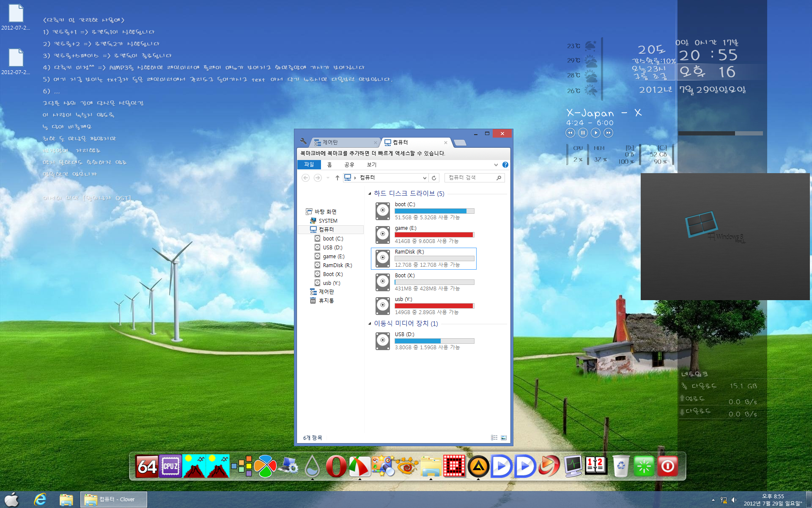Open the four-leaf Clover dock icon

(265, 467)
